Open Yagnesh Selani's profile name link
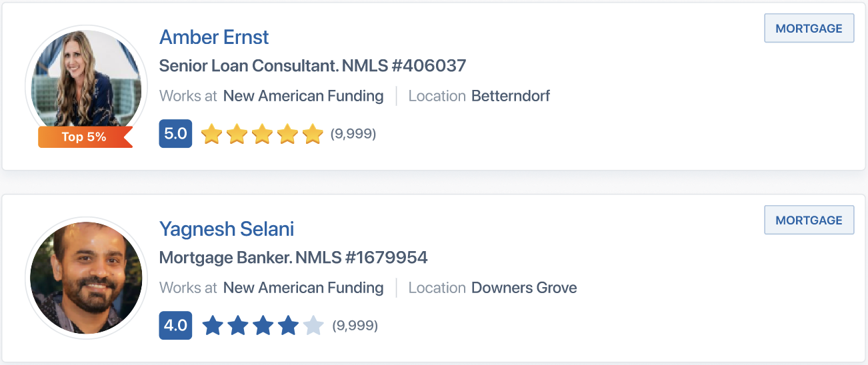The height and width of the screenshot is (365, 868). (227, 229)
